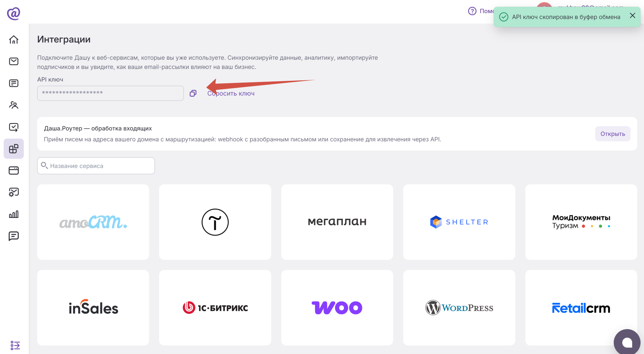Screen dimensions: 644x354
Task: Click the Сбросить ключ link
Action: pos(231,93)
